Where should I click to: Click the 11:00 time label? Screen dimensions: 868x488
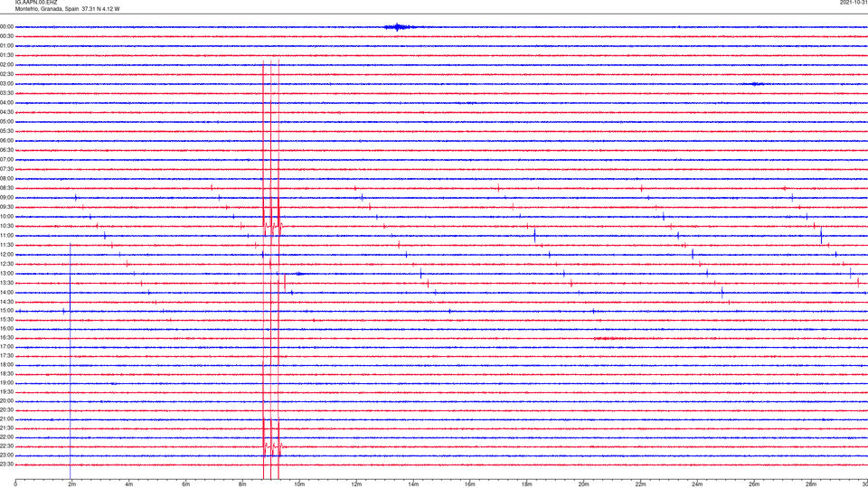(6, 236)
